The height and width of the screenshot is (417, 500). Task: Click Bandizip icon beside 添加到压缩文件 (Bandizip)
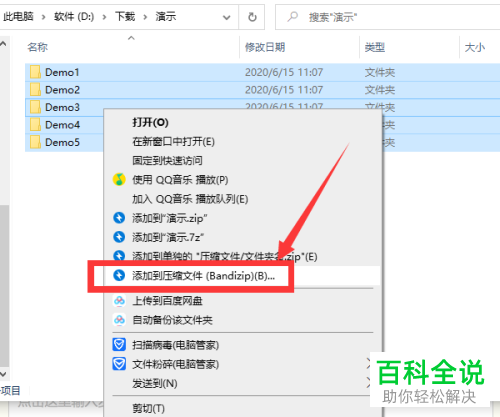tap(119, 275)
